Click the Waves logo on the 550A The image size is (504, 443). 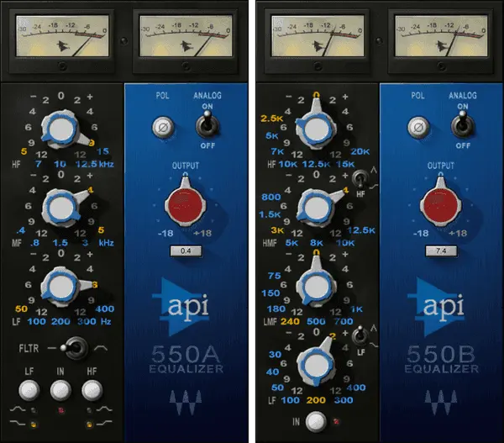(x=186, y=402)
